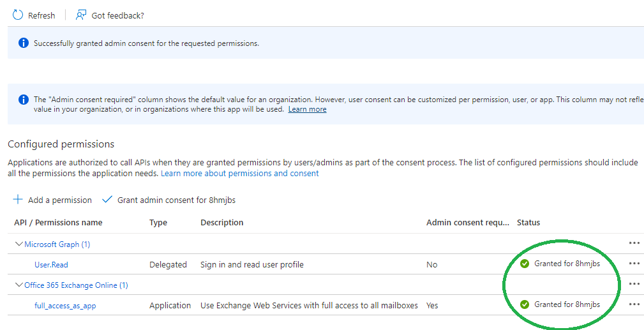Image resolution: width=644 pixels, height=330 pixels.
Task: Click the Type column header
Action: [x=158, y=223]
